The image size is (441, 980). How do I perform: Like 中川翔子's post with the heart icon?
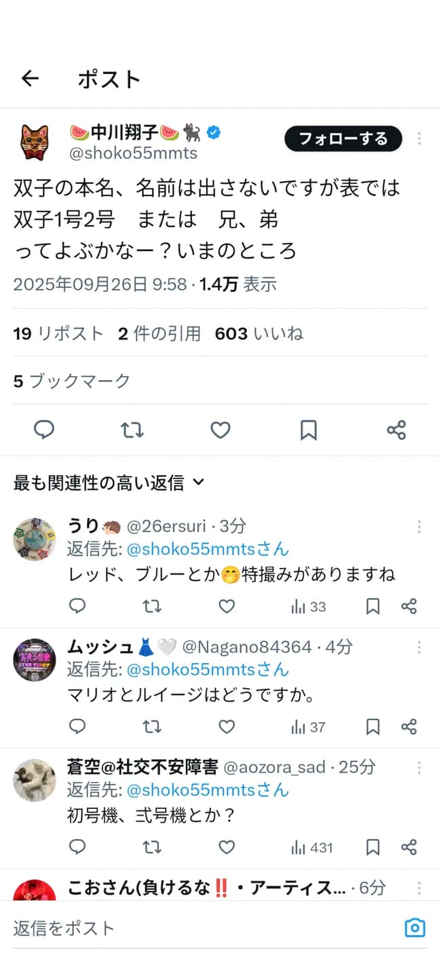[220, 430]
